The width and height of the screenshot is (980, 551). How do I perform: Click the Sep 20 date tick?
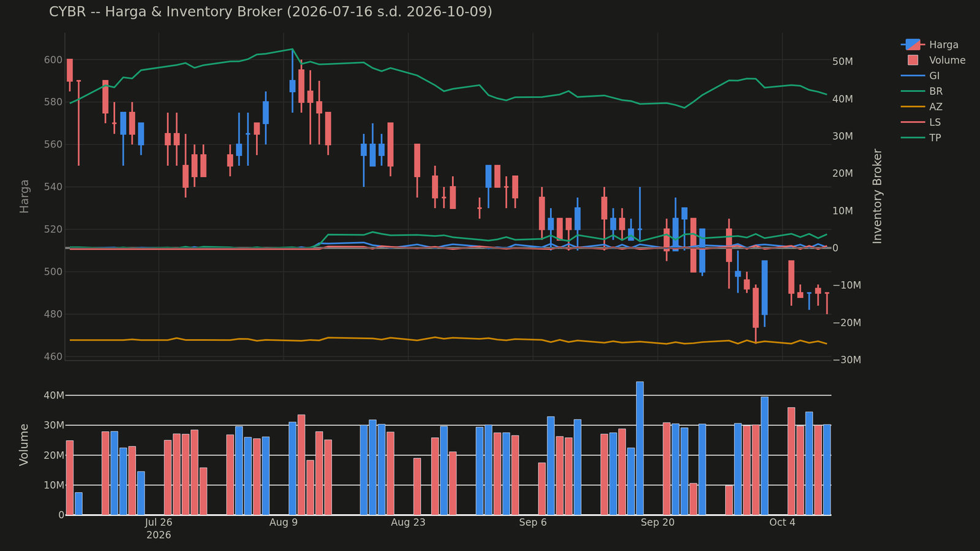click(658, 522)
